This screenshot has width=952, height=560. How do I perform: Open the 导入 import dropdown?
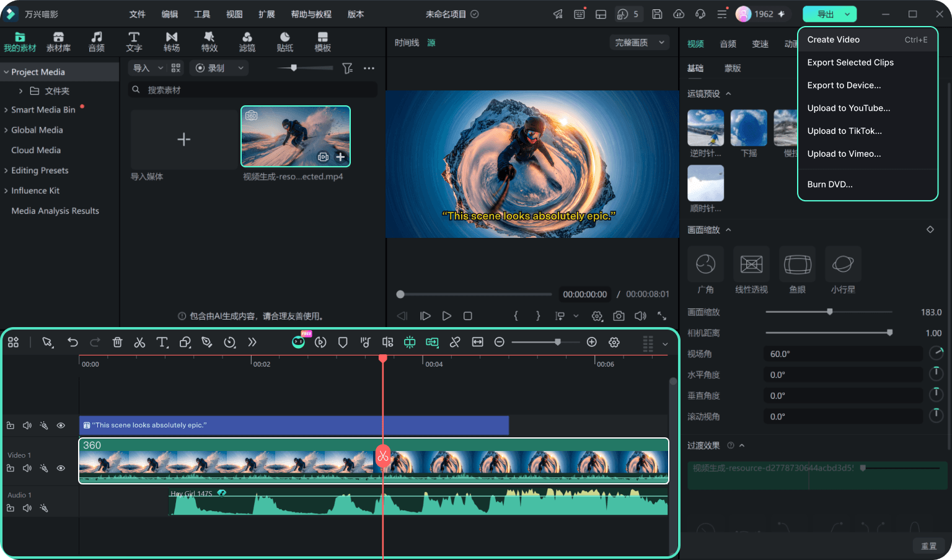coord(148,68)
